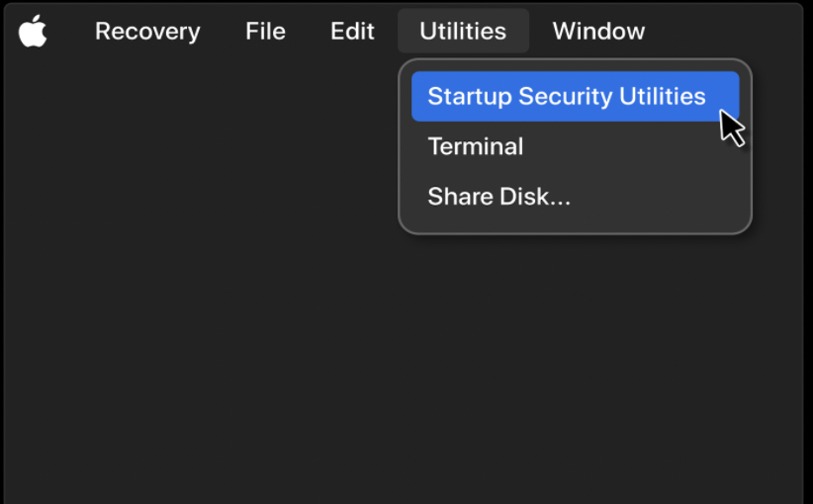Select Startup Security Utilities
The image size is (813, 504).
pos(567,96)
